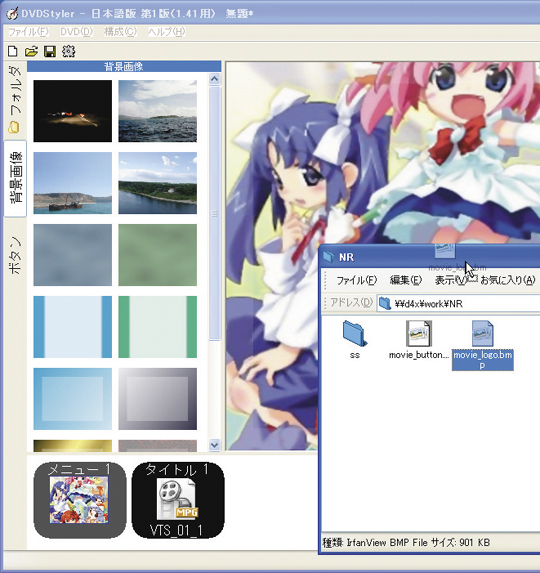Click scroll up arrow in background list
Image resolution: width=540 pixels, height=573 pixels.
point(214,79)
